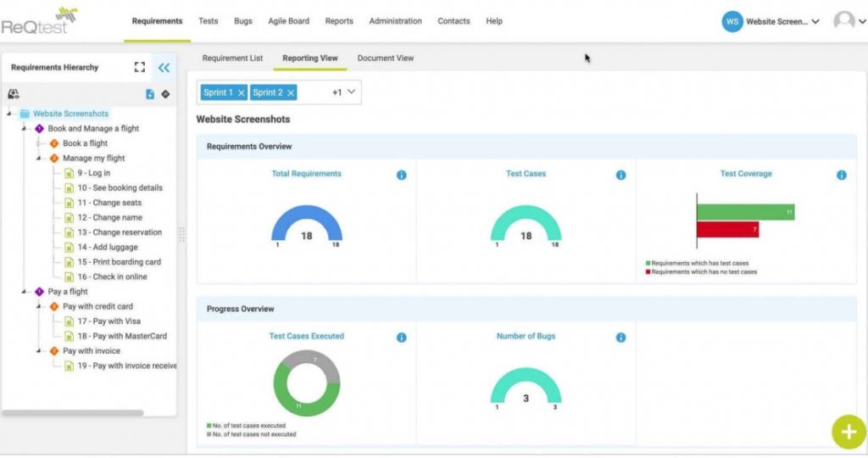
Task: Click the green test coverage bar
Action: pyautogui.click(x=746, y=212)
